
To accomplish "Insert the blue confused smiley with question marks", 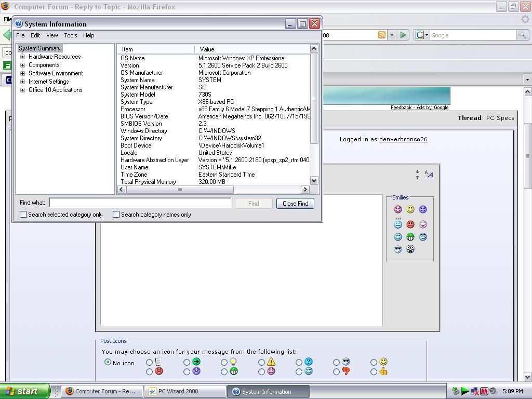I will [x=398, y=223].
